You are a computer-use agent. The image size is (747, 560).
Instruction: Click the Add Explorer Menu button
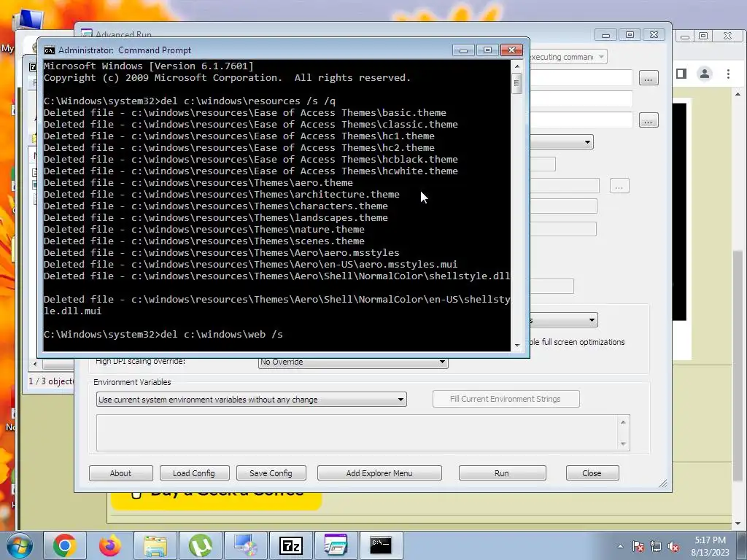(379, 472)
